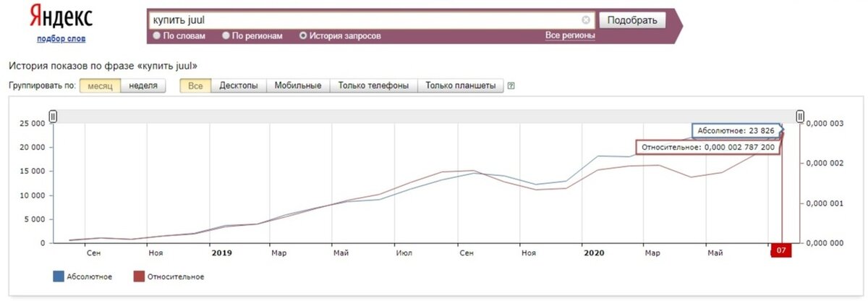Group the chart by «неделя»

pos(143,86)
